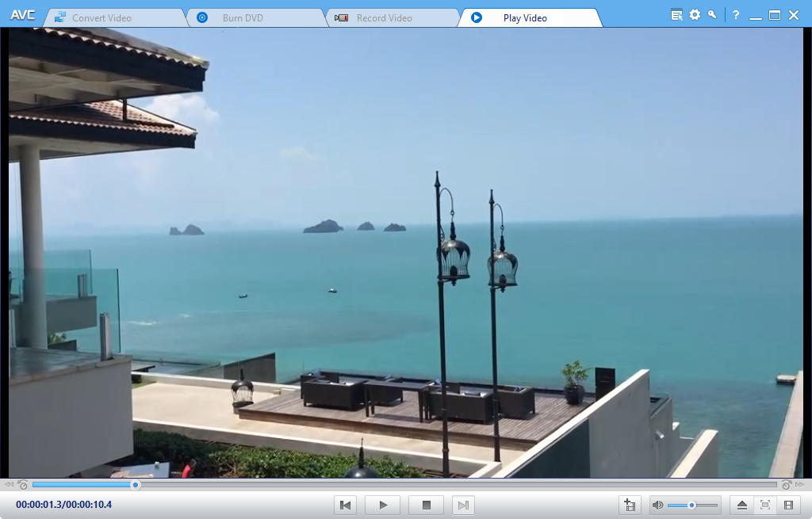Click the filmstrip icon near bottom right
This screenshot has width=812, height=519.
click(x=789, y=505)
